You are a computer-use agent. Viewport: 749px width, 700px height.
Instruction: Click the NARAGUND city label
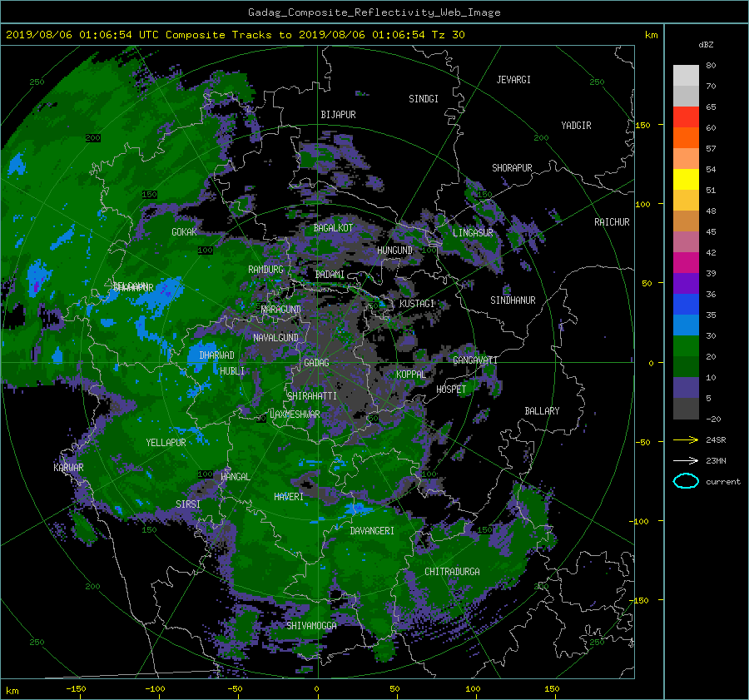point(281,310)
